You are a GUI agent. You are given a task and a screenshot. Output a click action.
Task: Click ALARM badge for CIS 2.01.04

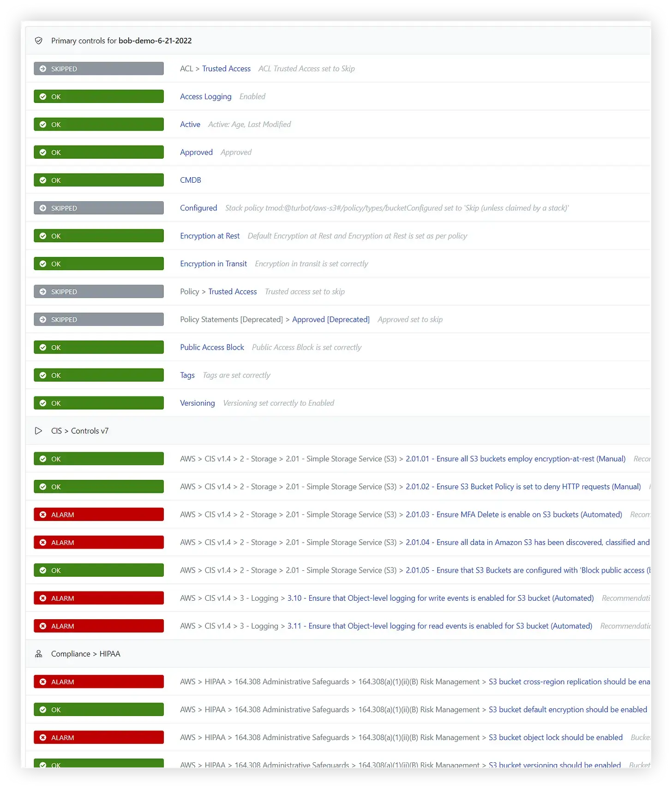coord(99,543)
